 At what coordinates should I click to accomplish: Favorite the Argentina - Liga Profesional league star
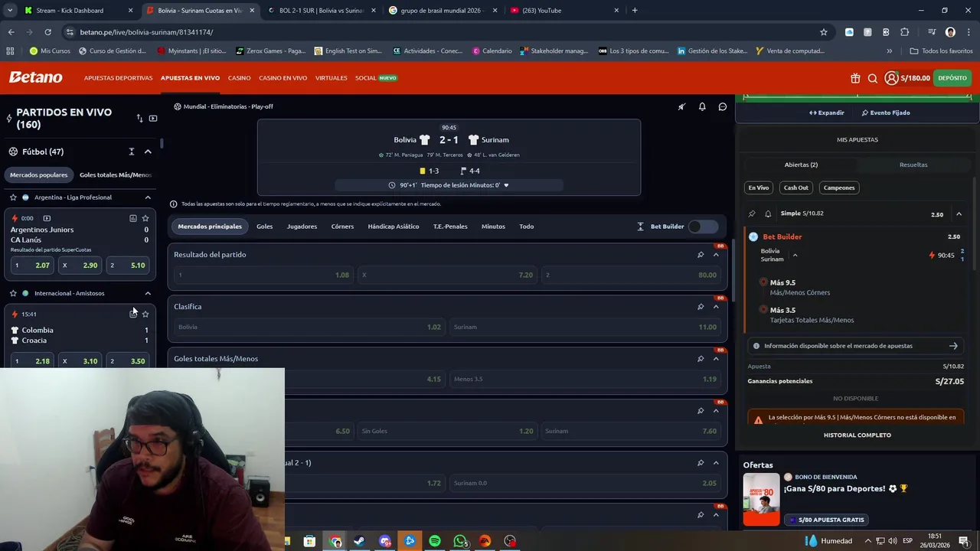[13, 197]
